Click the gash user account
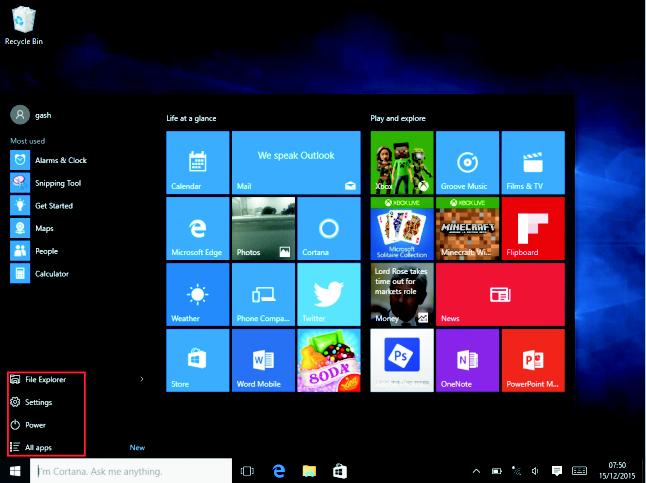Image resolution: width=646 pixels, height=483 pixels. click(31, 115)
